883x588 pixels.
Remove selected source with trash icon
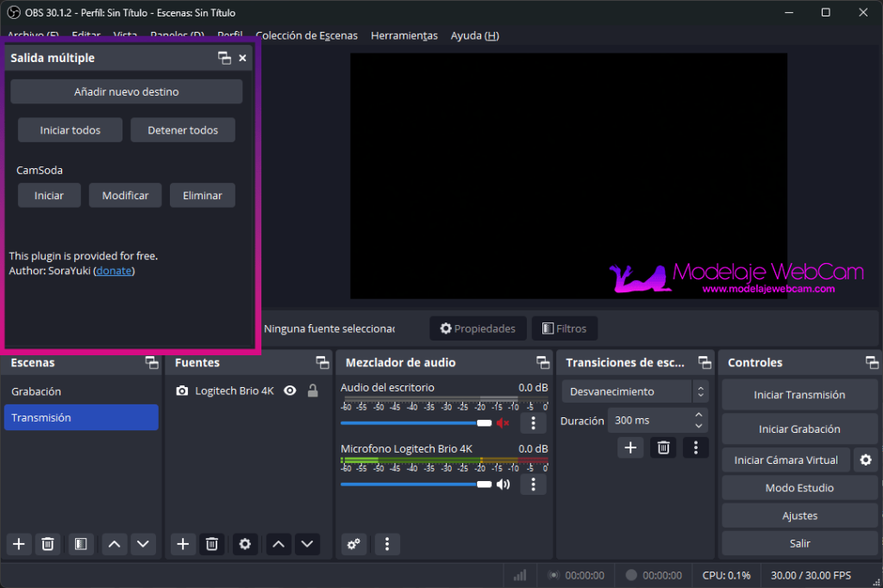click(212, 544)
